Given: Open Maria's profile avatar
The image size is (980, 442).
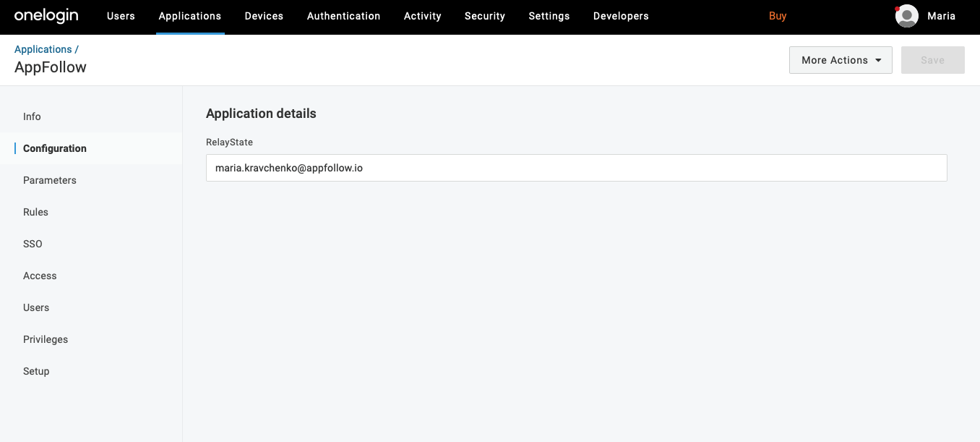Looking at the screenshot, I should coord(907,16).
